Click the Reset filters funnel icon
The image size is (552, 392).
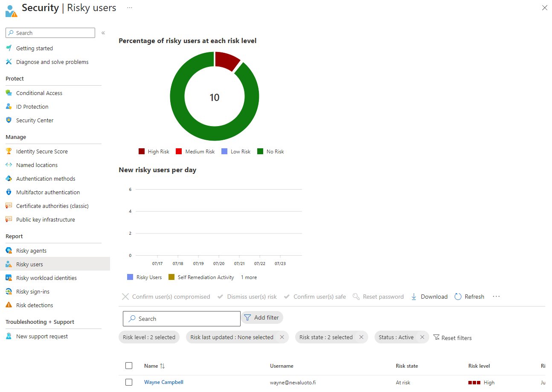[436, 337]
